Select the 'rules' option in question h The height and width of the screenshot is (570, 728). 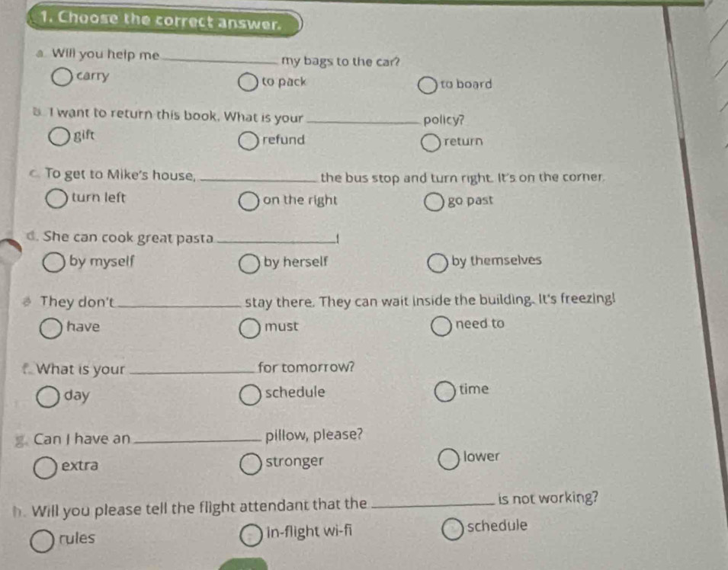pos(42,542)
